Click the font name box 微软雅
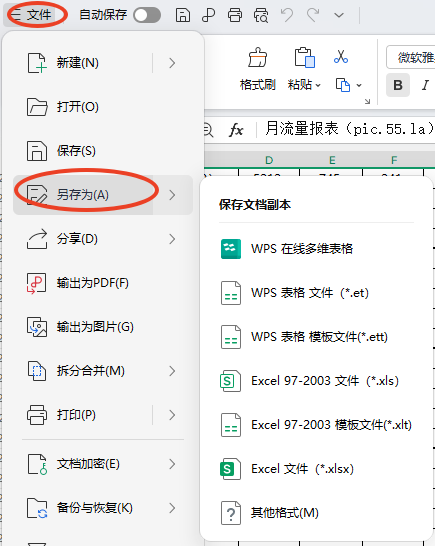Screen dimensions: 435x546 click(411, 57)
